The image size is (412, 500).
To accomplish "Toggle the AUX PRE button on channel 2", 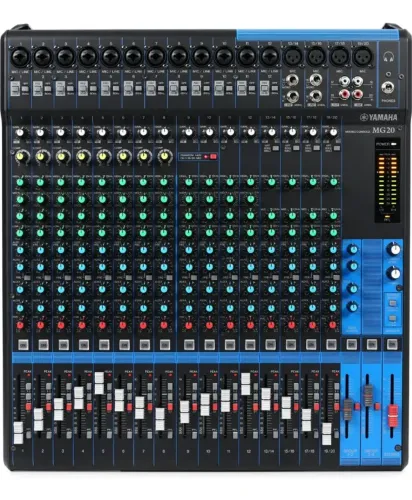I will 47,278.
